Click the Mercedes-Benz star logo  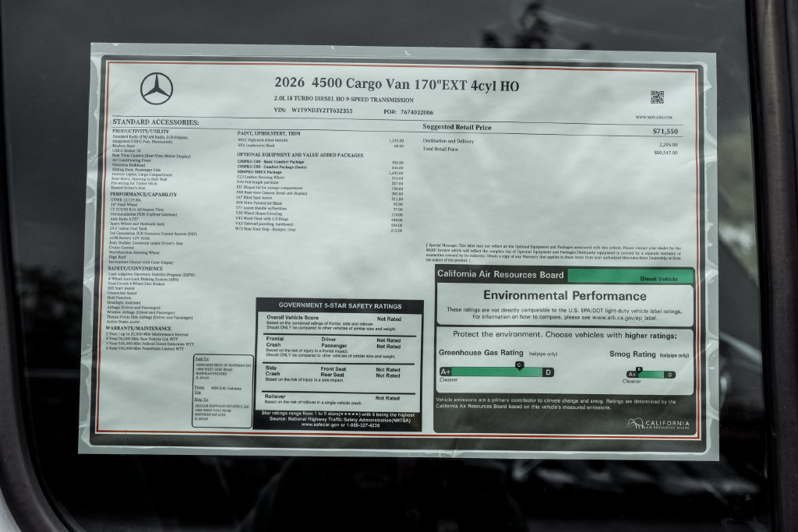pyautogui.click(x=157, y=89)
